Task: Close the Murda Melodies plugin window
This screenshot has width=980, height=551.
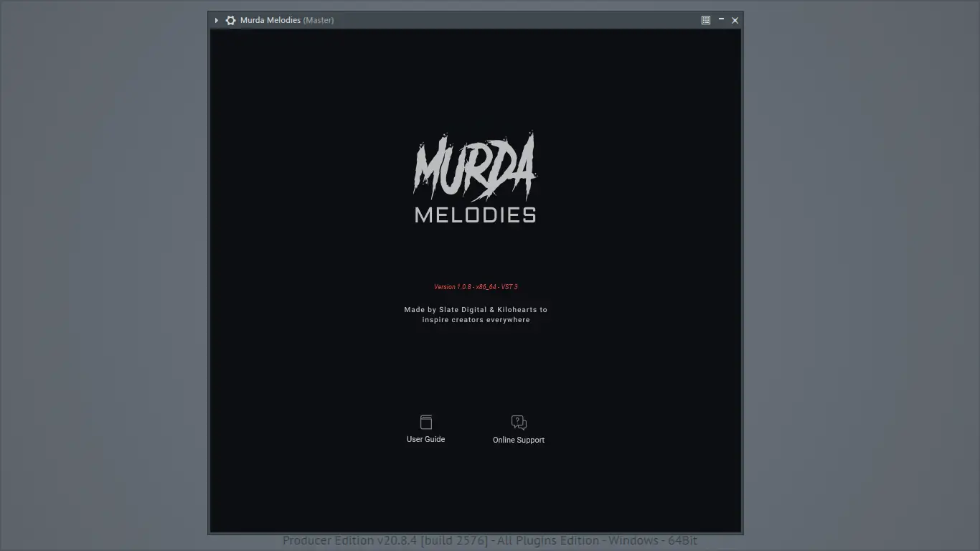Action: (x=735, y=20)
